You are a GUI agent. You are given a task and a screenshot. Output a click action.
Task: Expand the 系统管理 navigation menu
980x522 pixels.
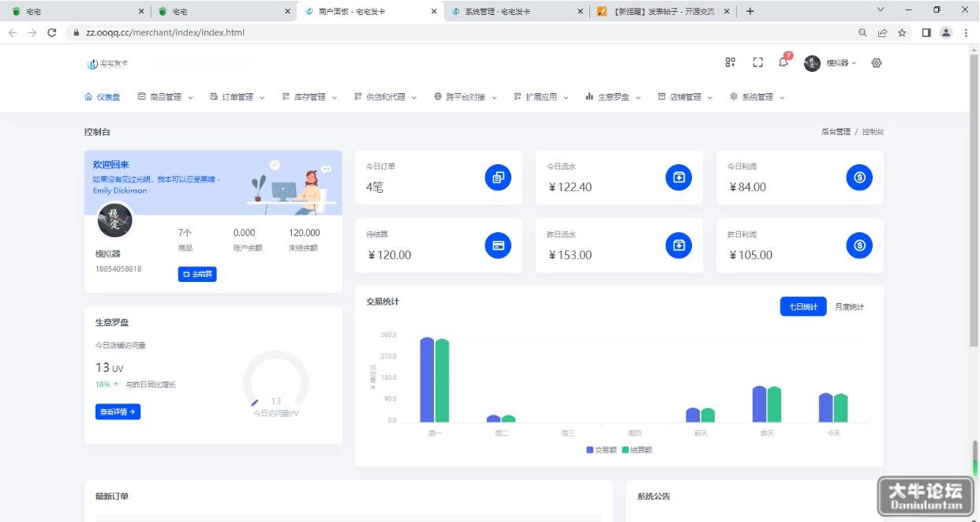pos(757,97)
